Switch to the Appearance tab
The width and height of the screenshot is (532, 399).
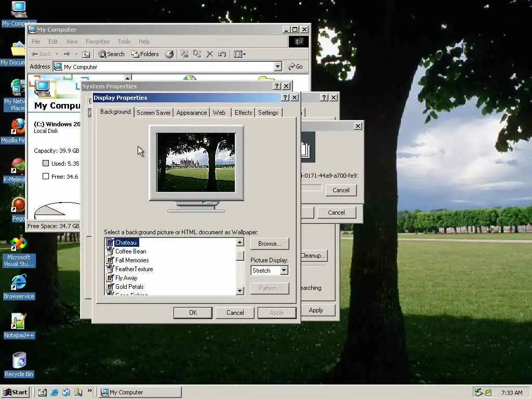coord(191,113)
